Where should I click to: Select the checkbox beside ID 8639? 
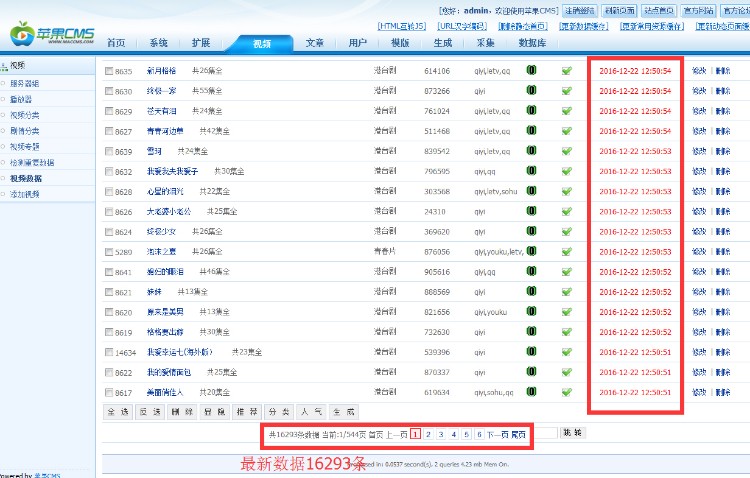(109, 151)
